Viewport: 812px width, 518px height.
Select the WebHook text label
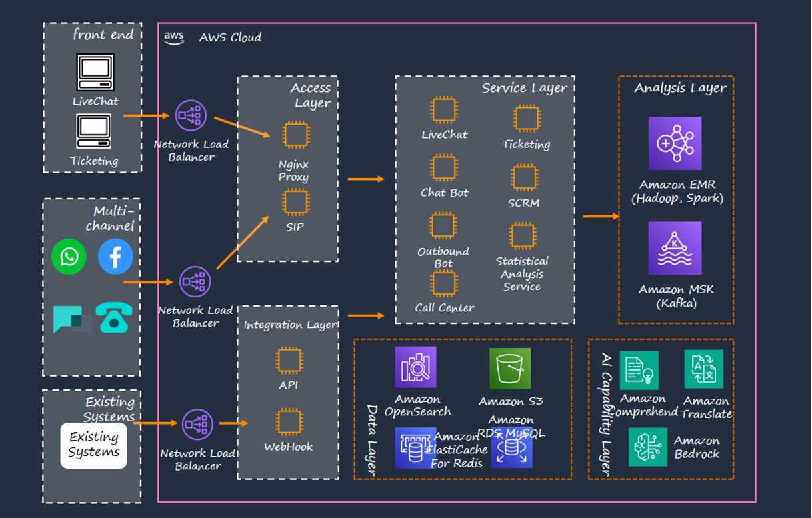click(288, 447)
